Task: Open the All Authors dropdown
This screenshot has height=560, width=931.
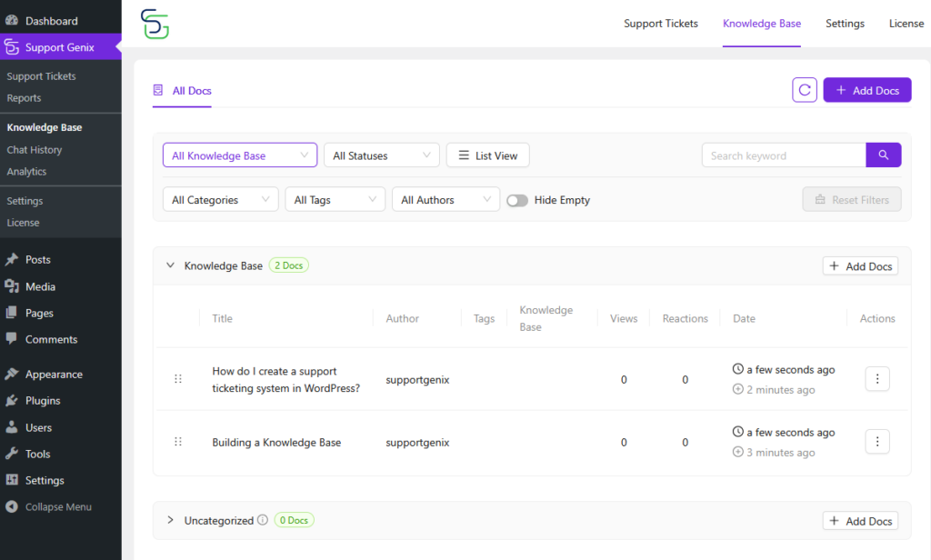Action: pos(445,199)
